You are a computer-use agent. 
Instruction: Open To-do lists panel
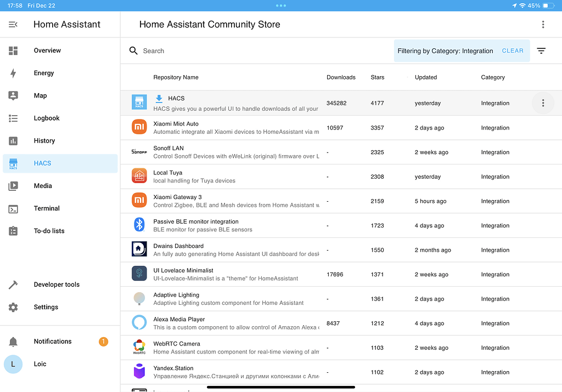coord(49,231)
